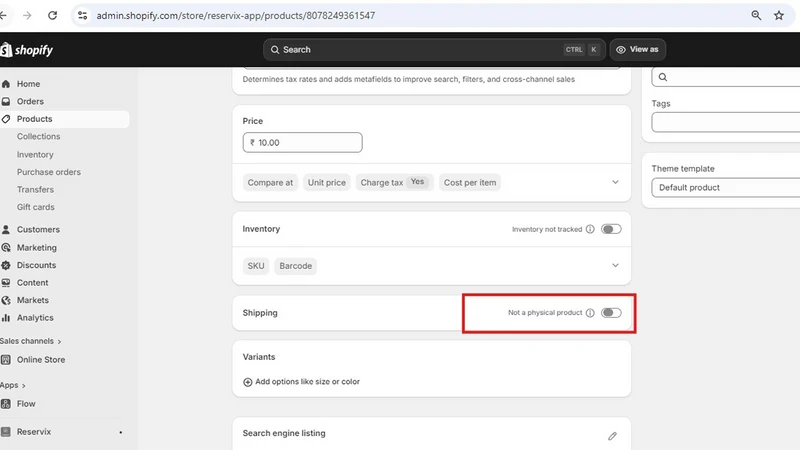Open Collections under Products

point(38,137)
